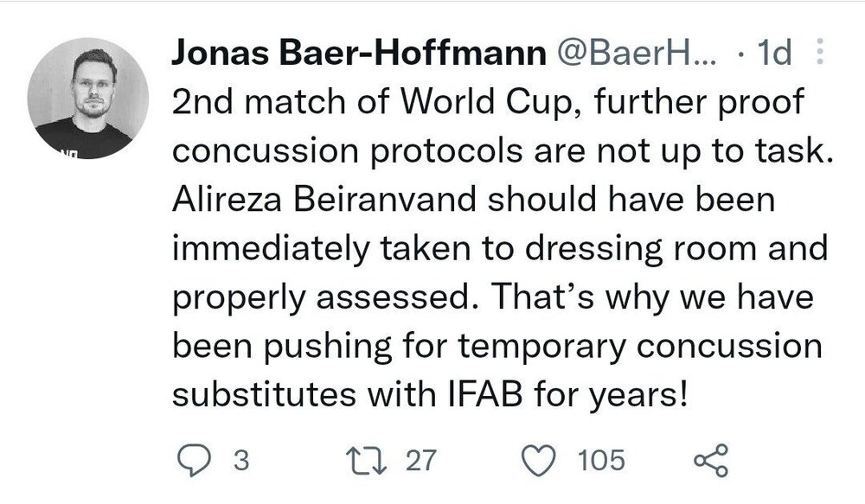Open the tweet via the 1d timestamp
The image size is (865, 504).
click(772, 54)
